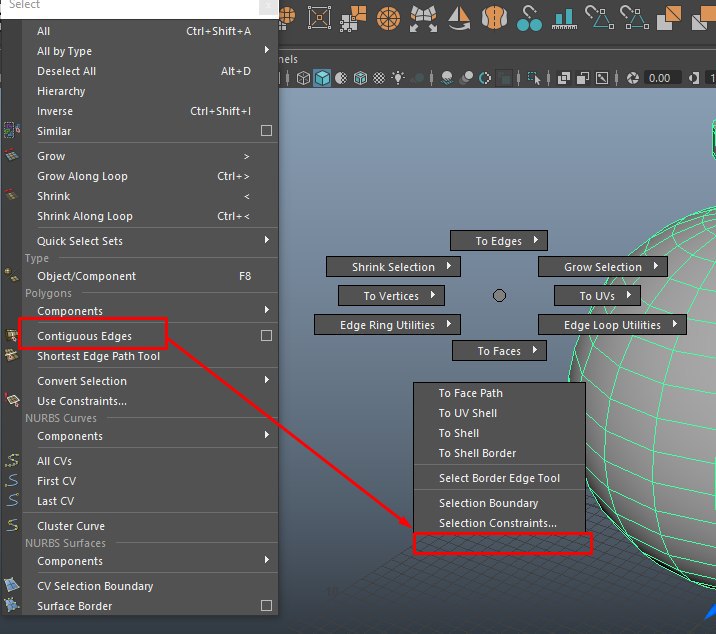This screenshot has height=634, width=716.
Task: Expand Components under the Polygons section
Action: (267, 310)
